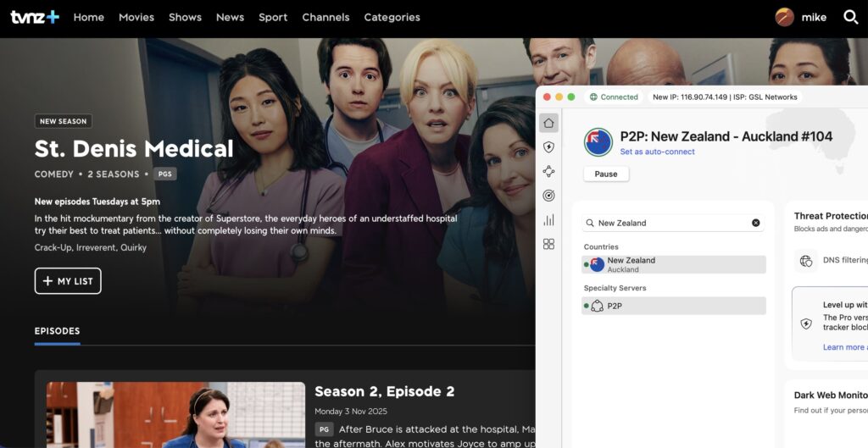Image resolution: width=868 pixels, height=448 pixels.
Task: Select the Episodes tab
Action: [x=57, y=331]
